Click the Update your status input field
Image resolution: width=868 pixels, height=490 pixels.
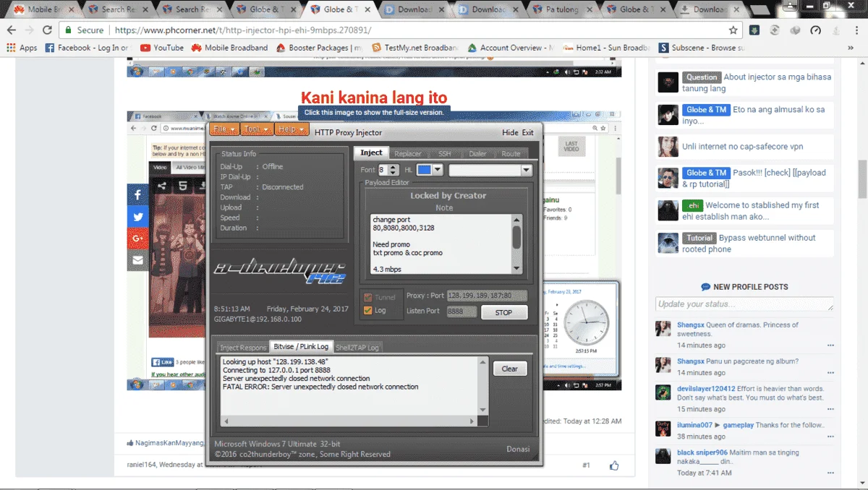tap(744, 304)
